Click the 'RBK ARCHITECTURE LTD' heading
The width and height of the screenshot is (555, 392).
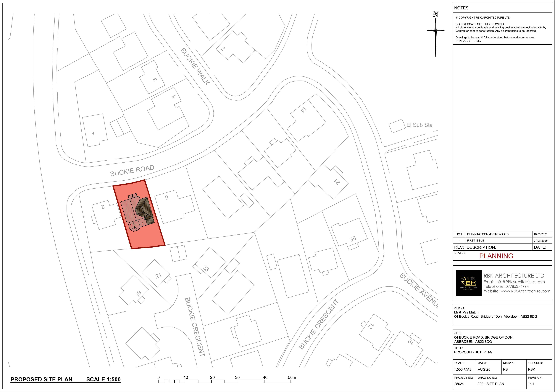coord(514,276)
